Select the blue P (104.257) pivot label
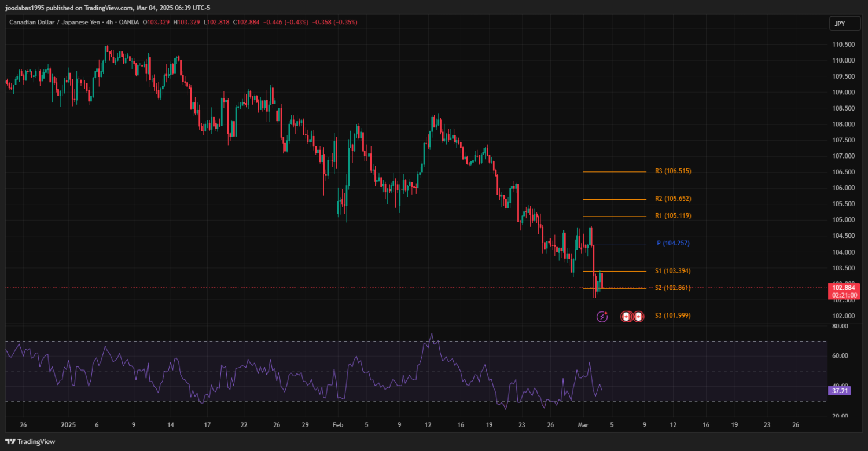The width and height of the screenshot is (868, 451). pos(673,244)
